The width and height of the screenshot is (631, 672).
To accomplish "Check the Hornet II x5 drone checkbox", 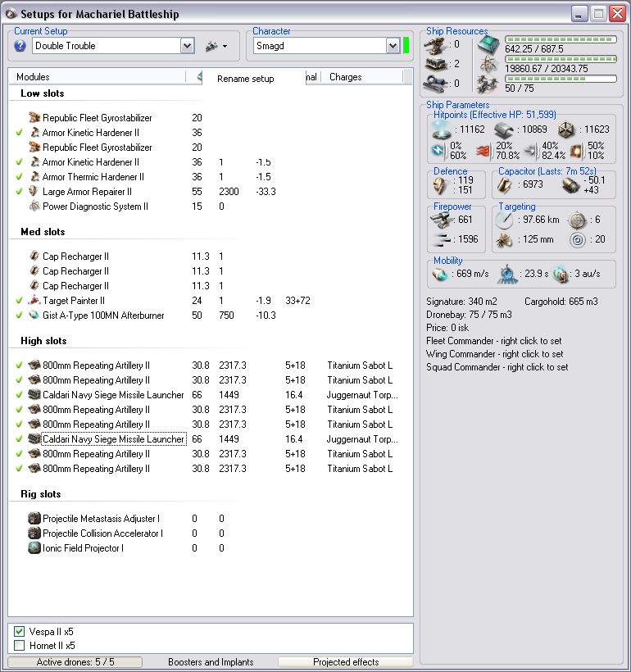I will (x=19, y=646).
